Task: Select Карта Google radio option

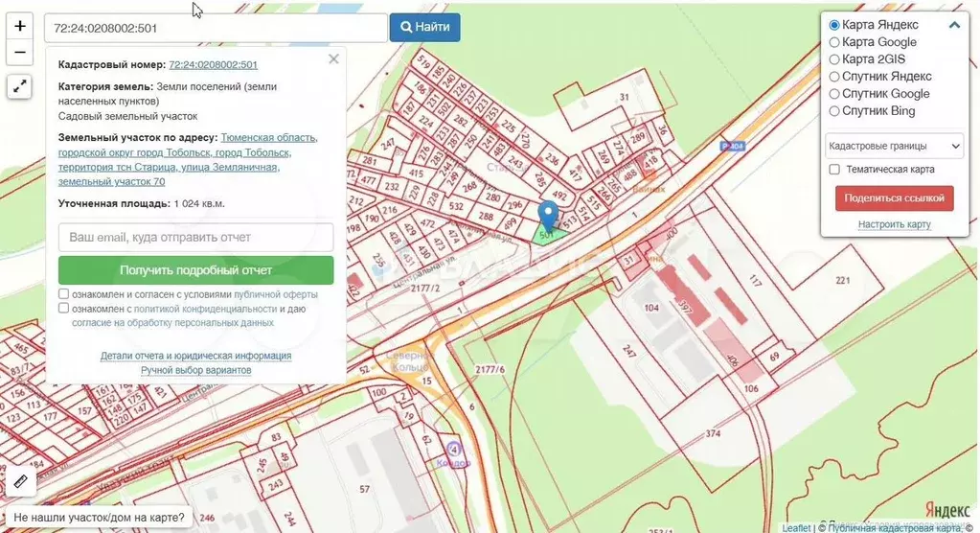Action: (834, 42)
